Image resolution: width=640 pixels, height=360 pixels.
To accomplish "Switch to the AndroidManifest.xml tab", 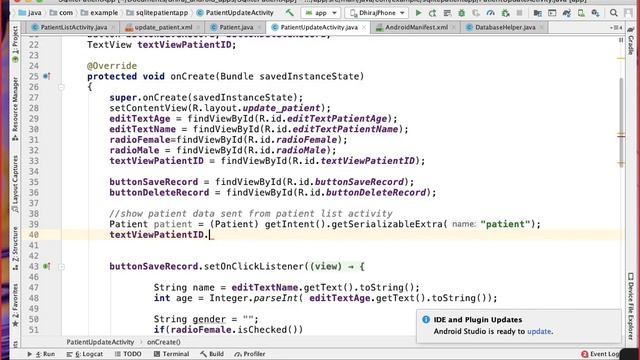I will [x=416, y=27].
